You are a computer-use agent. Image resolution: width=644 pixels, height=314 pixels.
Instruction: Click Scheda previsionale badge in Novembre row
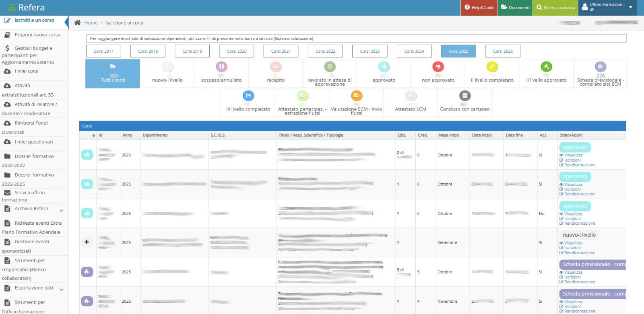pos(592,294)
